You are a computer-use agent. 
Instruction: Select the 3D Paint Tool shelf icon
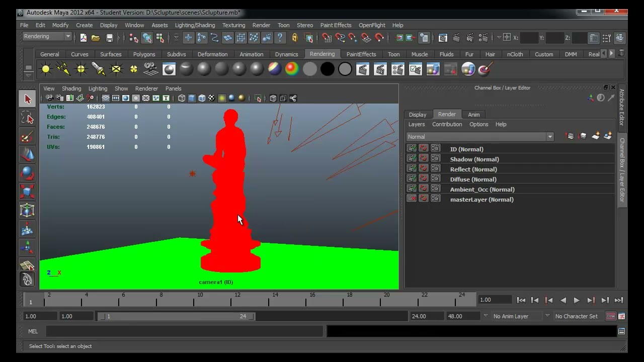click(x=486, y=69)
